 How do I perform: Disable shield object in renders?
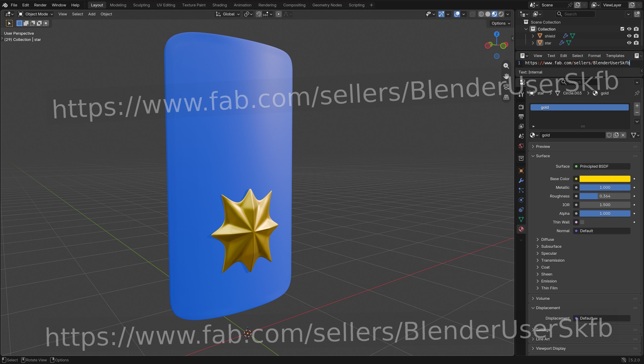(636, 36)
